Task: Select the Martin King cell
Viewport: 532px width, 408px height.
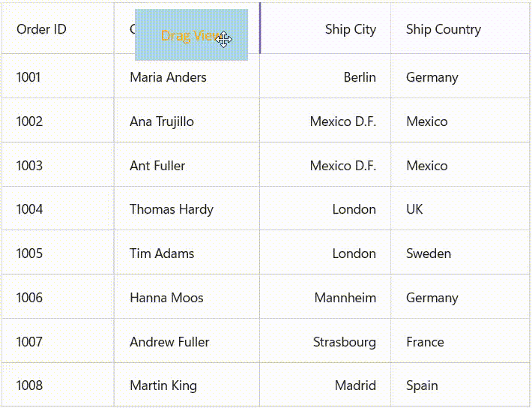Action: 163,385
